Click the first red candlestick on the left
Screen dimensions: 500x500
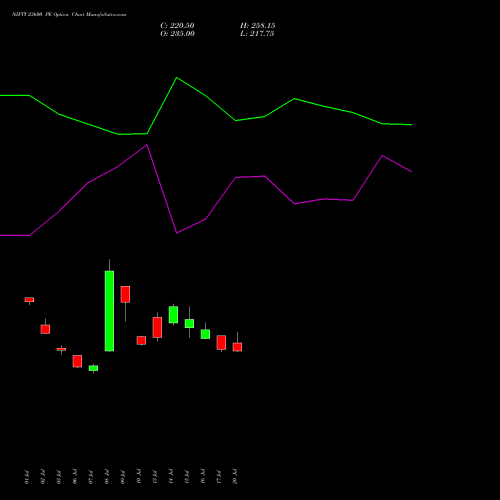click(x=29, y=300)
